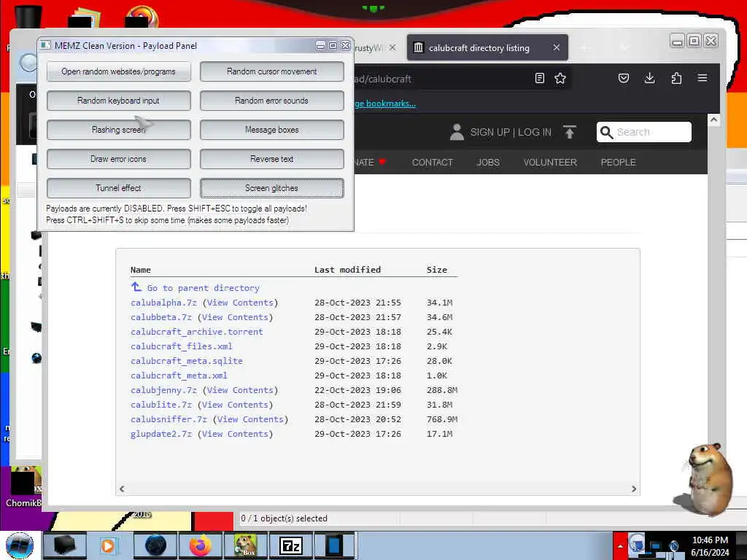
Task: Open Firefox taskbar icon
Action: pos(201,545)
